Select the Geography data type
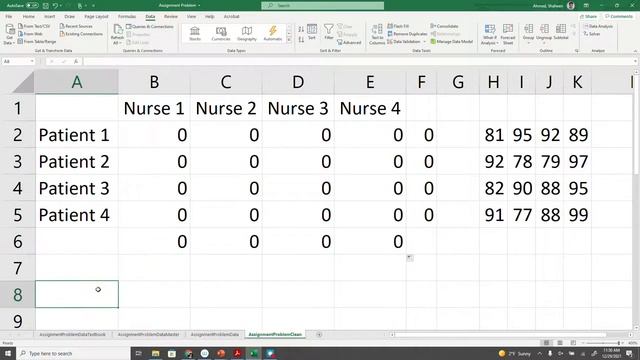Screen dimensions: 640x360 click(x=247, y=33)
